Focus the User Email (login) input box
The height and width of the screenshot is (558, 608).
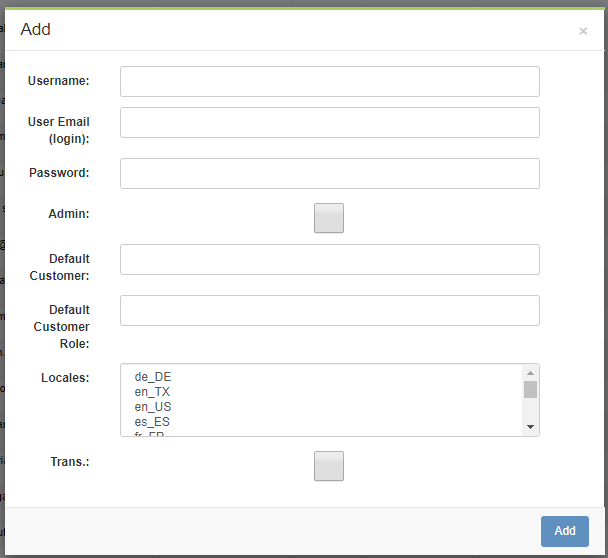[x=329, y=122]
